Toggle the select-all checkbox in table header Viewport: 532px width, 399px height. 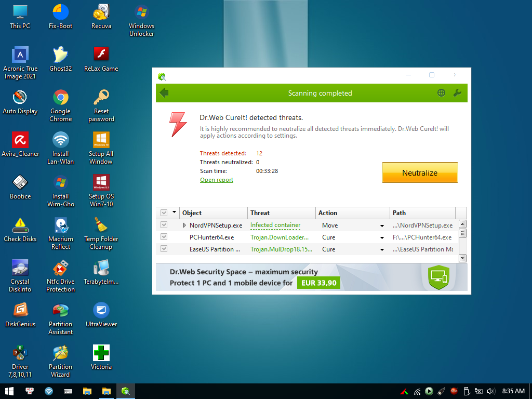click(164, 212)
